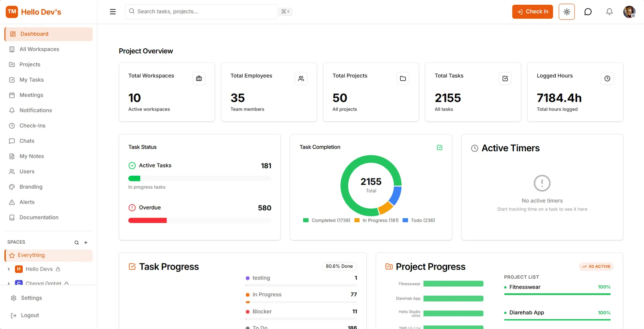This screenshot has height=329, width=644.
Task: Open the notifications bell icon in header
Action: click(609, 12)
